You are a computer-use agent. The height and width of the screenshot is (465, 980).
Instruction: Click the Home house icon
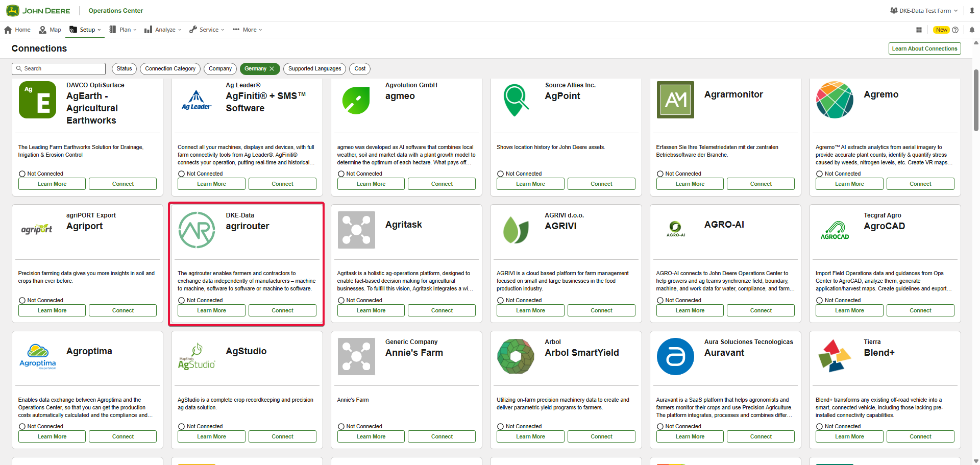pyautogui.click(x=8, y=30)
